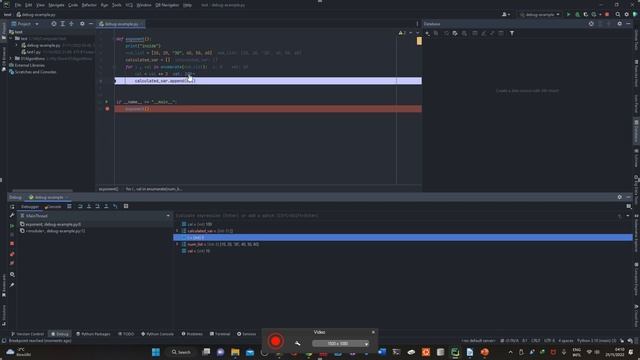Image resolution: width=640 pixels, height=360 pixels.
Task: Click Select Opened File icon in Project panel
Action: click(x=54, y=24)
